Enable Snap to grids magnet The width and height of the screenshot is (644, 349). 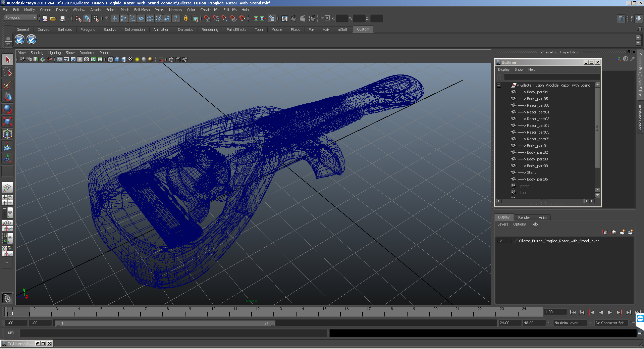click(207, 18)
